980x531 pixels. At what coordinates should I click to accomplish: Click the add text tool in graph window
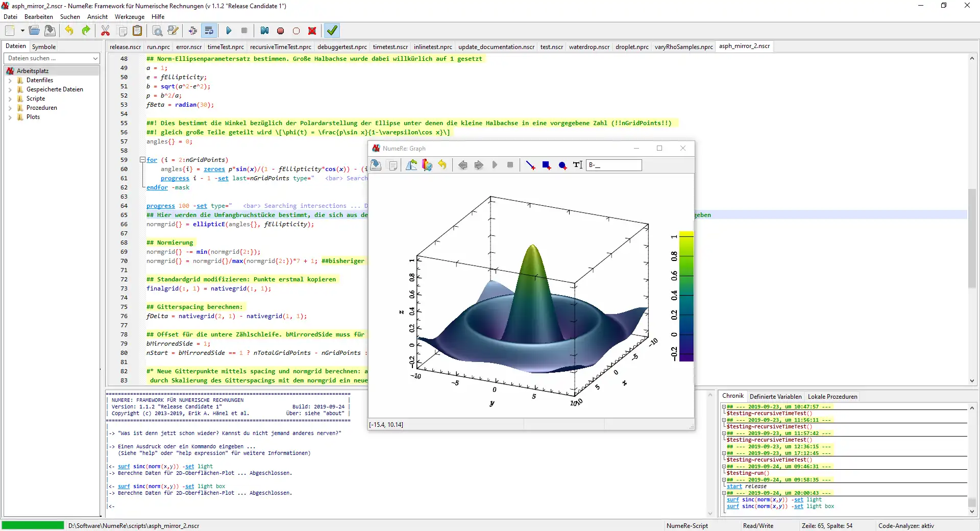point(577,165)
